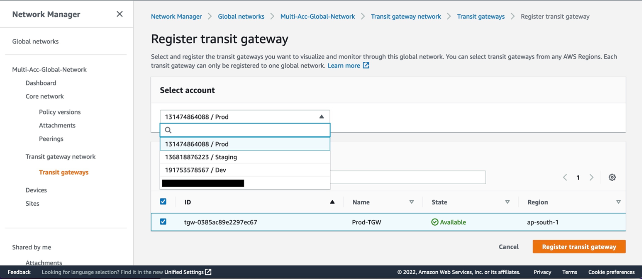Click the tgw-0385ac89e2297ec67 ID cell
The image size is (644, 280).
click(221, 223)
